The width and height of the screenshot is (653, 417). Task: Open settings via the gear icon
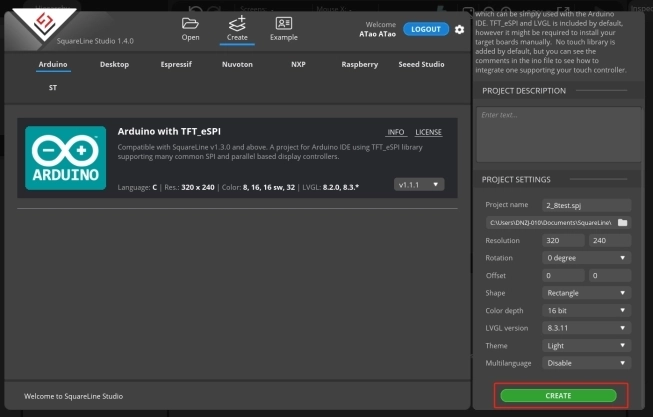[459, 30]
